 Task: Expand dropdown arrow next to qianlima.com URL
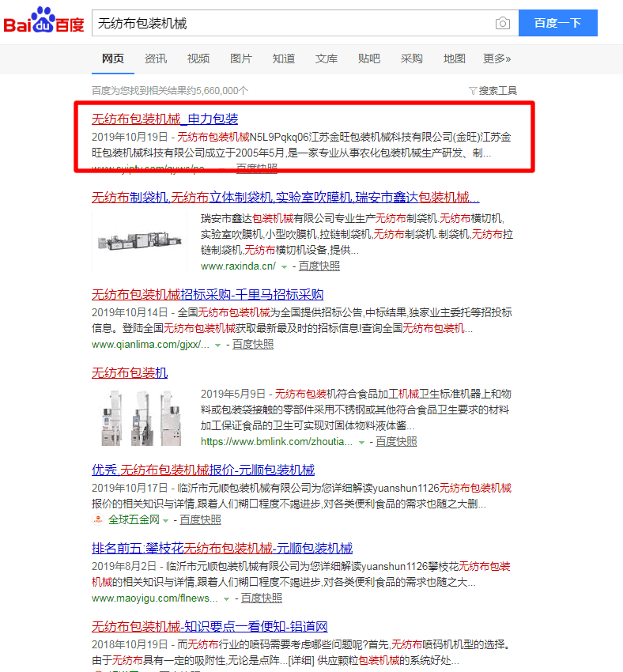pos(217,345)
